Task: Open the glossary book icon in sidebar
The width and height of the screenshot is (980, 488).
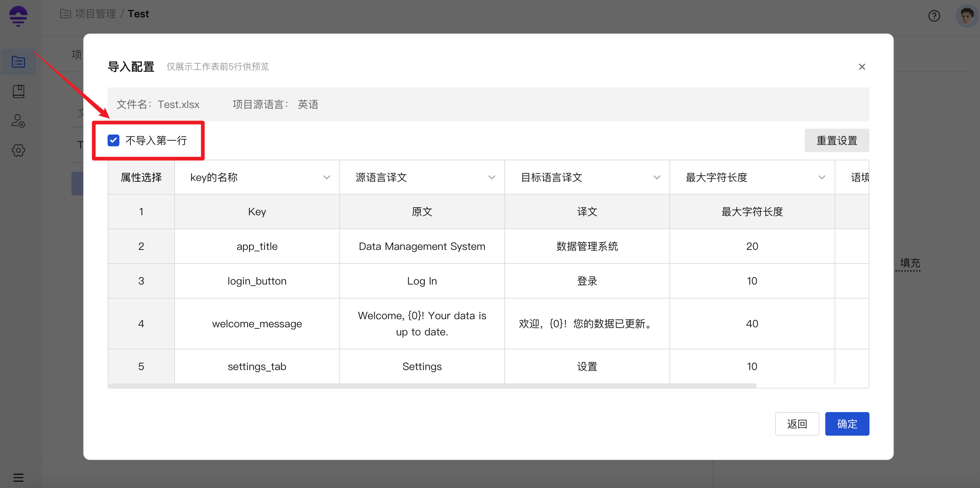Action: click(18, 91)
